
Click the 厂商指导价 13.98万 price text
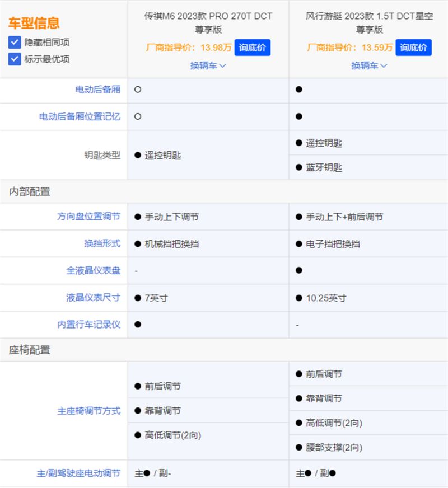(189, 48)
